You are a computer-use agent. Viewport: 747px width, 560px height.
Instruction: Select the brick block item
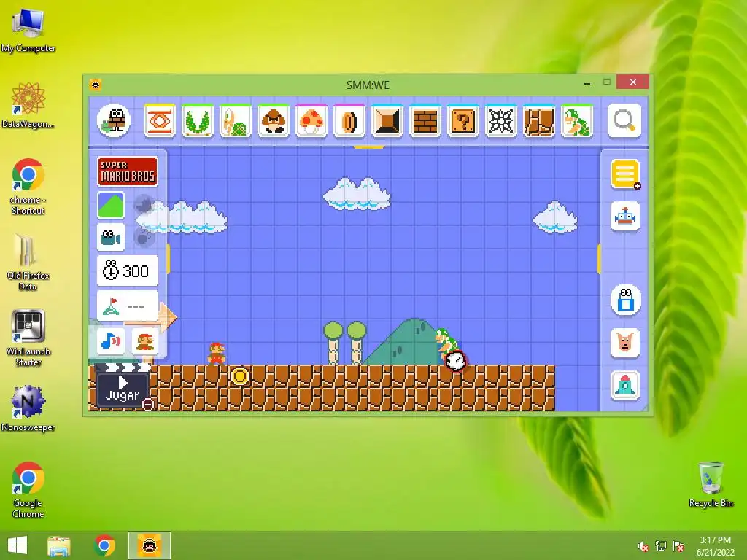(425, 120)
